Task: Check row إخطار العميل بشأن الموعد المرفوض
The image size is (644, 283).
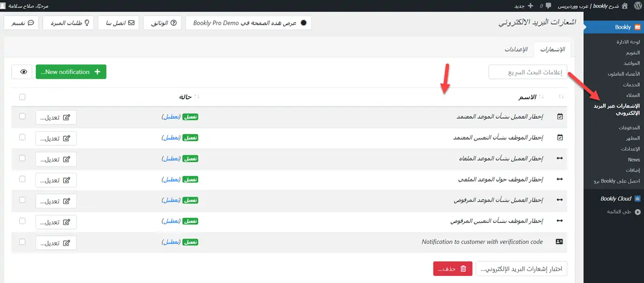Action: 22,200
